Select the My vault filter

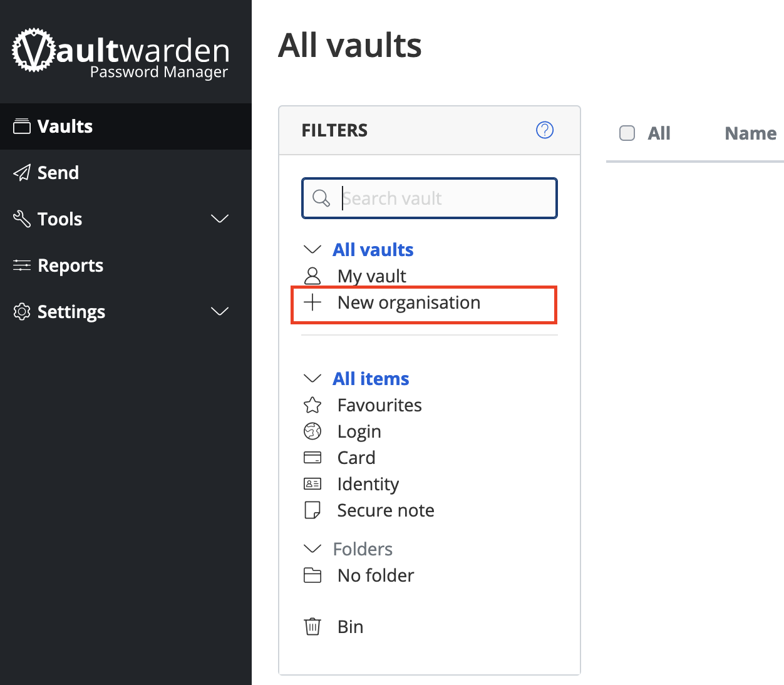[x=371, y=276]
